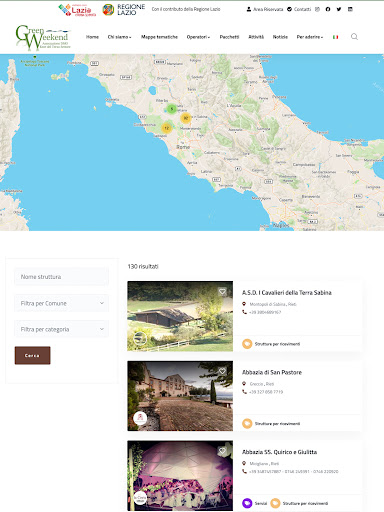Open the Area Riservata link
This screenshot has height=512, width=384.
268,9
